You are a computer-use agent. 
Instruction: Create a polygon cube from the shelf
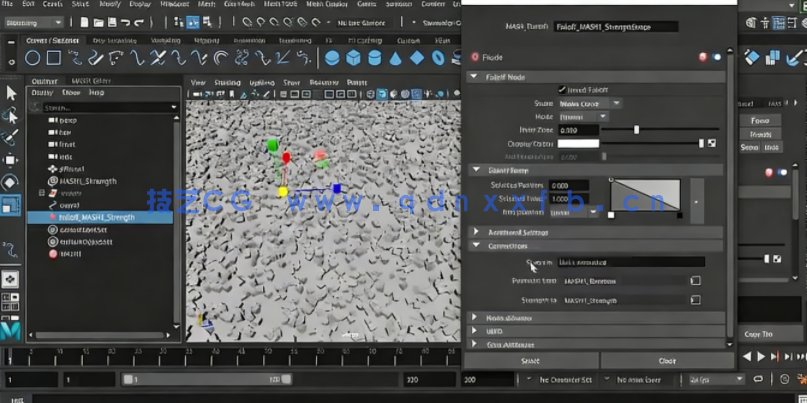354,59
